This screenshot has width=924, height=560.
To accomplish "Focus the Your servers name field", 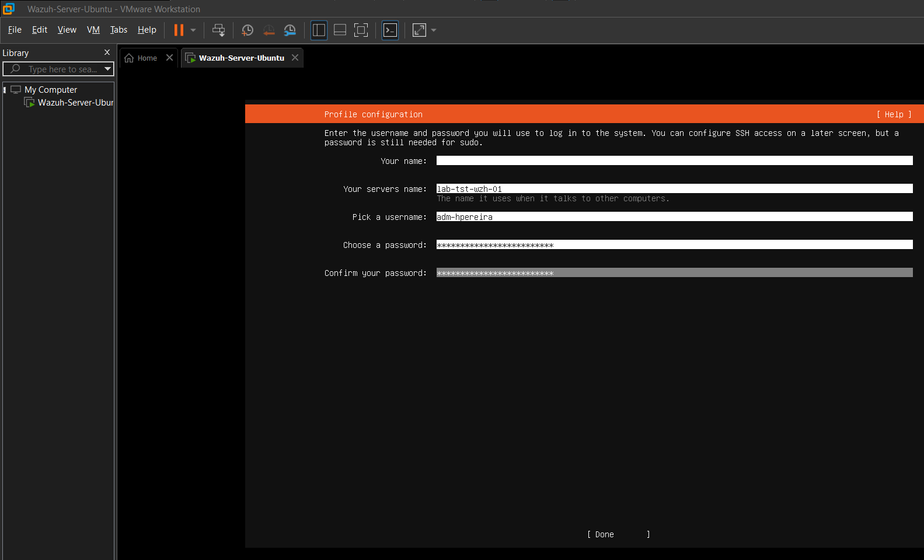I will pyautogui.click(x=674, y=188).
